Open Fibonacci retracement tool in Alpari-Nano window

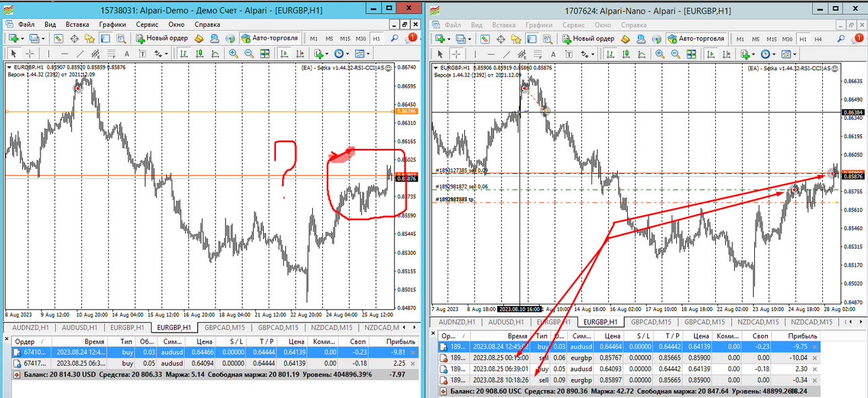coord(537,54)
